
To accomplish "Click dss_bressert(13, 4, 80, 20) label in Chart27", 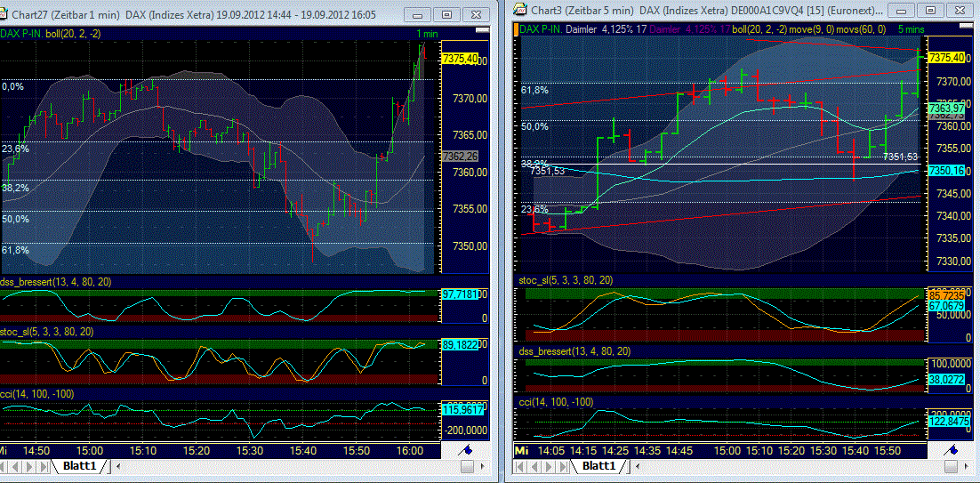I will click(x=56, y=283).
